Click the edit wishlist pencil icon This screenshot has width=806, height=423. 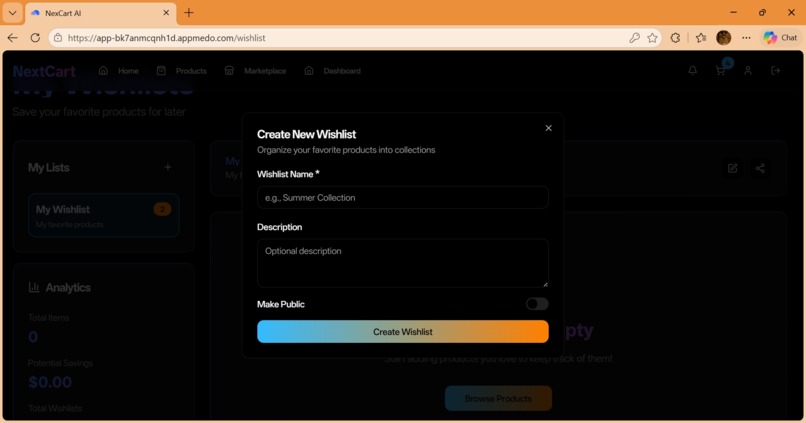[x=732, y=168]
